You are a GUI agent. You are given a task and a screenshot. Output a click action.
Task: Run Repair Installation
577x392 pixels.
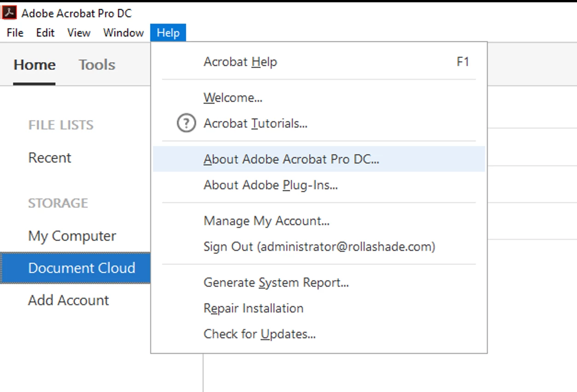pyautogui.click(x=319, y=308)
